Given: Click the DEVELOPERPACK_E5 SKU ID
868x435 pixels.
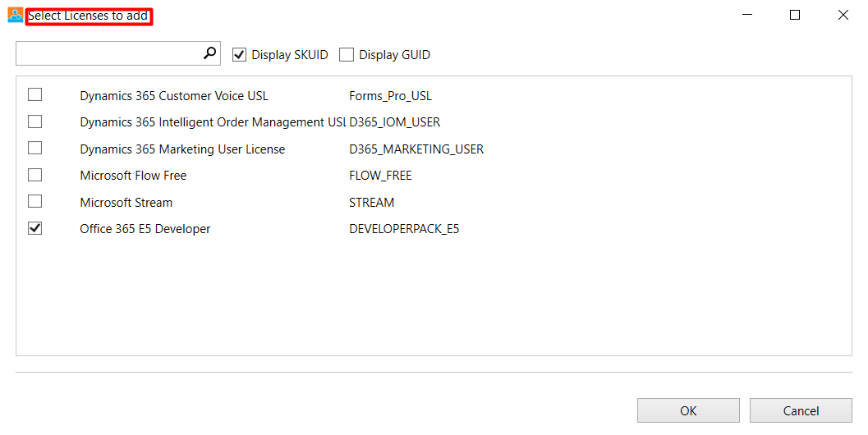Looking at the screenshot, I should [404, 228].
